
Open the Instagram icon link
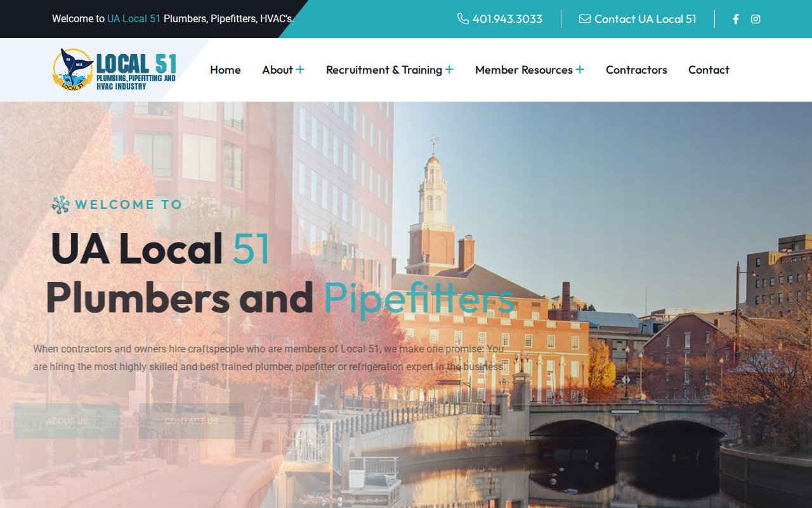(x=756, y=19)
